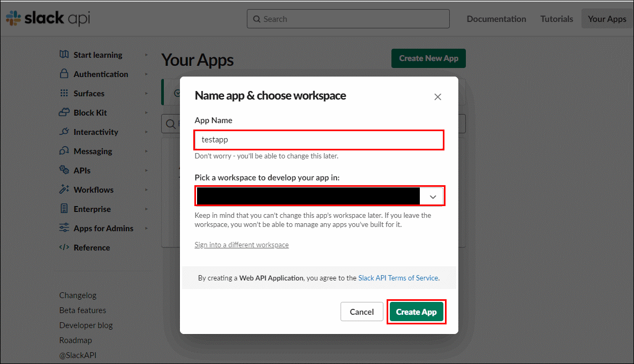Open Messaging in sidebar
634x364 pixels.
[x=93, y=151]
